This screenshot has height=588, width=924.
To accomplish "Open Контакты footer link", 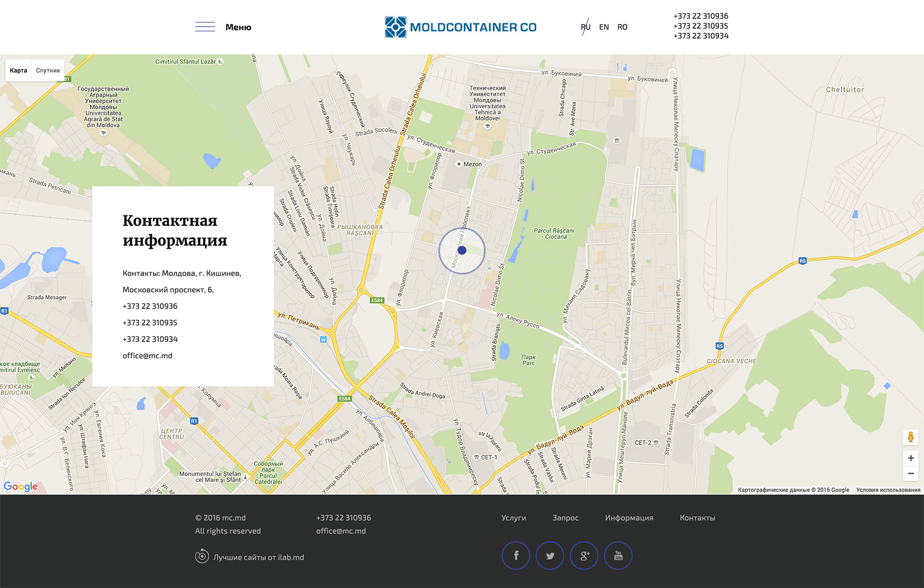I will tap(697, 518).
